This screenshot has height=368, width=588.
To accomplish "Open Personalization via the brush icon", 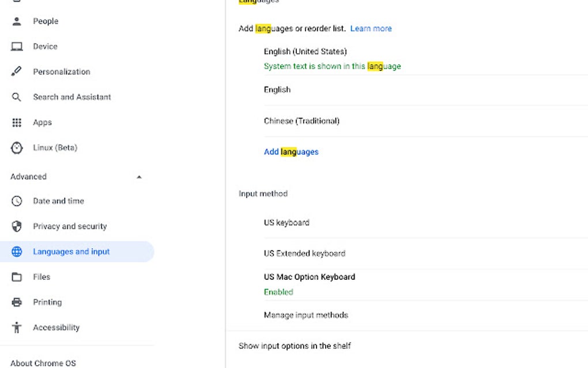I will [17, 72].
